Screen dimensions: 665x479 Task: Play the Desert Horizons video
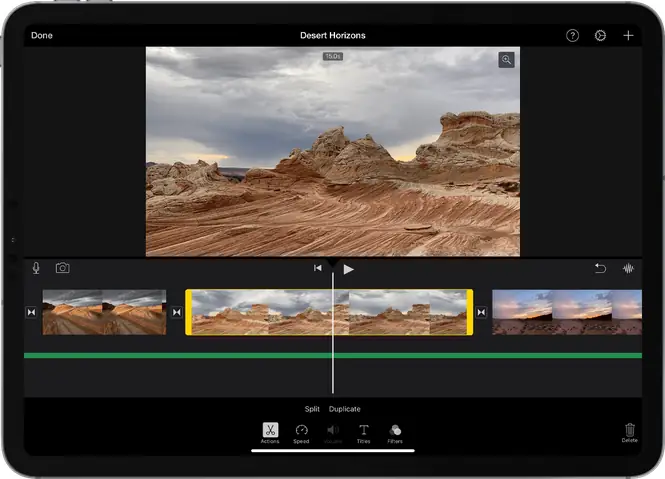pos(348,269)
